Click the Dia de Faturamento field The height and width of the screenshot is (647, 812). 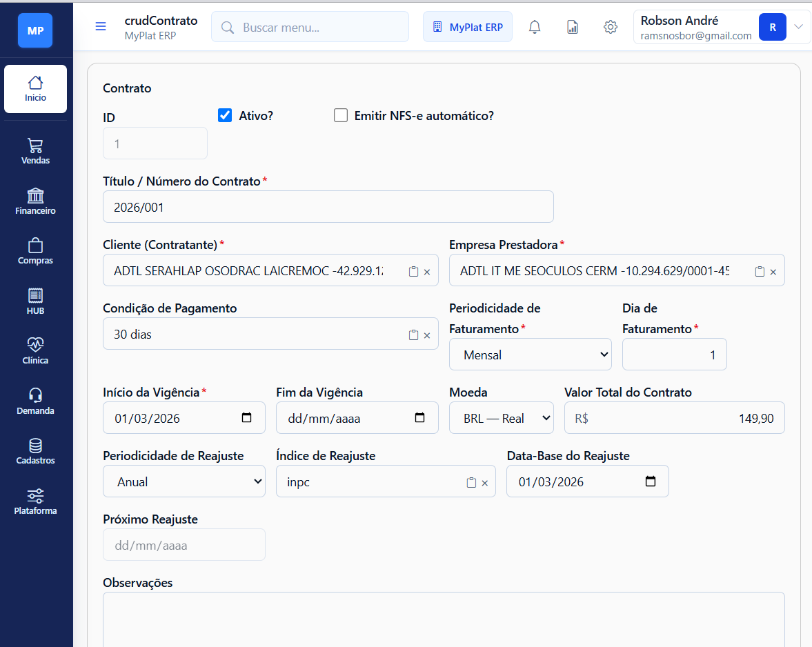click(674, 355)
